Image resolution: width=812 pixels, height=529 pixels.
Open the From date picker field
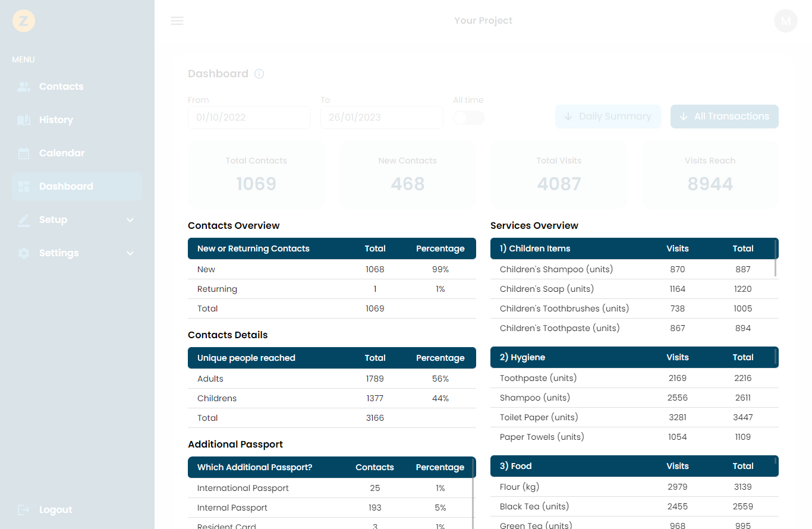point(249,117)
